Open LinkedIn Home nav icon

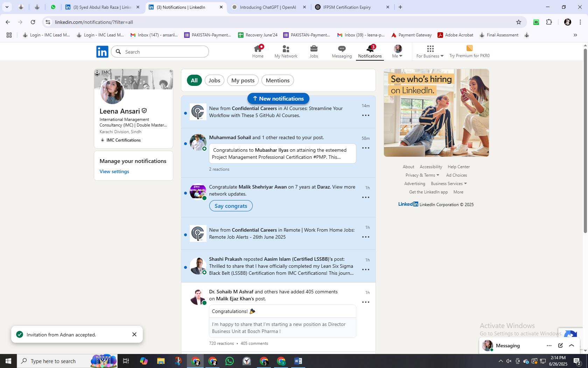pyautogui.click(x=258, y=51)
